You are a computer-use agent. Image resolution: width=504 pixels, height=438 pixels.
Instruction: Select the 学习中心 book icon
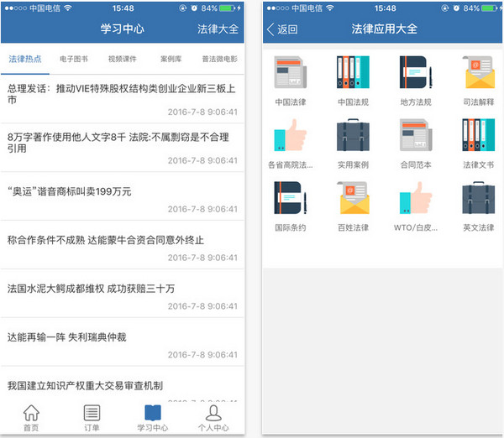pos(153,413)
